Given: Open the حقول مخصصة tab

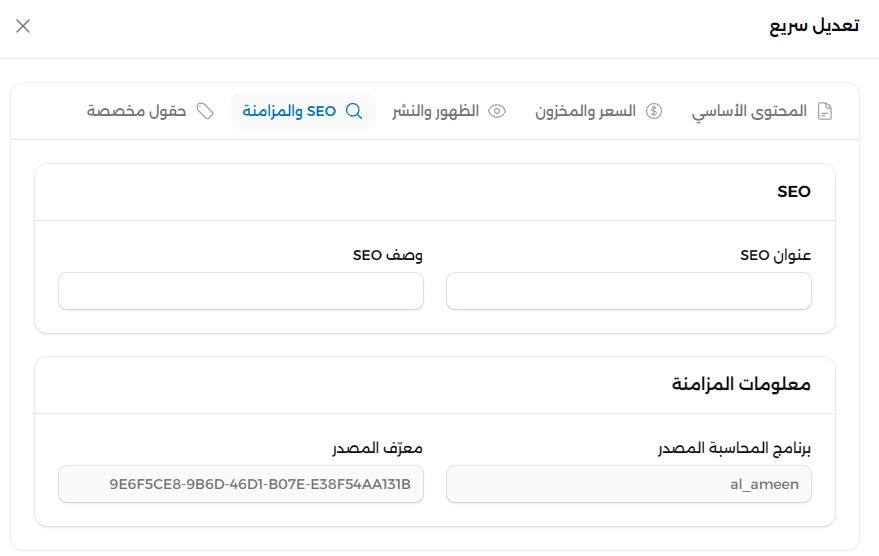Looking at the screenshot, I should click(x=150, y=111).
